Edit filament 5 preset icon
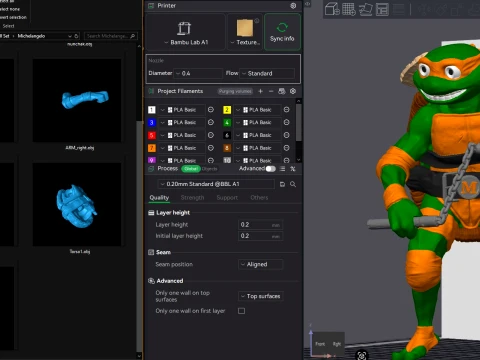The height and width of the screenshot is (360, 480). (211, 135)
